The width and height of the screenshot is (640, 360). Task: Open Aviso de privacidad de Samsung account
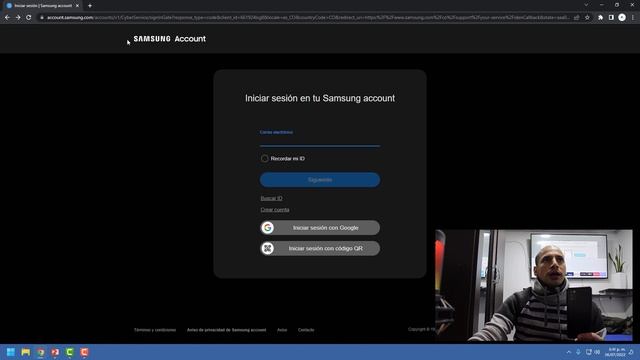point(227,330)
